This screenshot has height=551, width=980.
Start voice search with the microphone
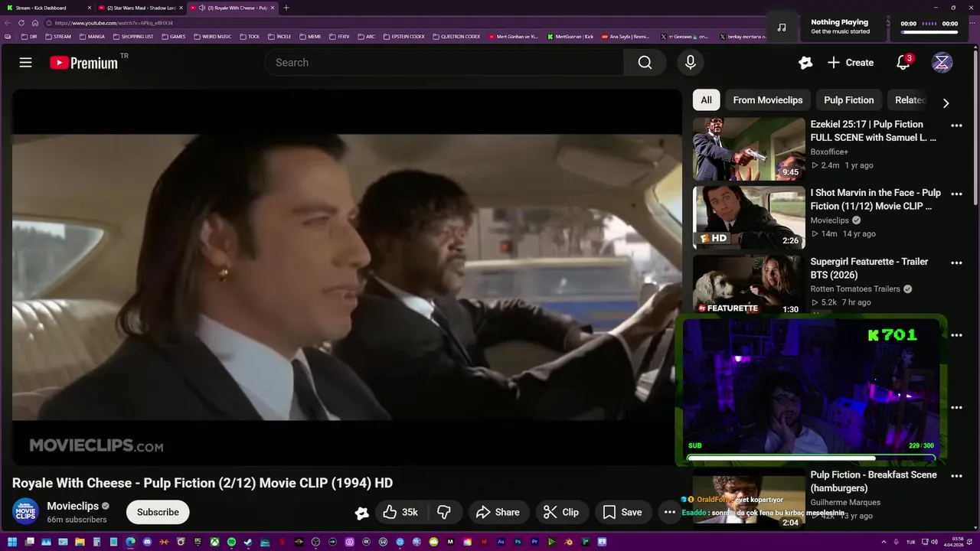(x=691, y=63)
